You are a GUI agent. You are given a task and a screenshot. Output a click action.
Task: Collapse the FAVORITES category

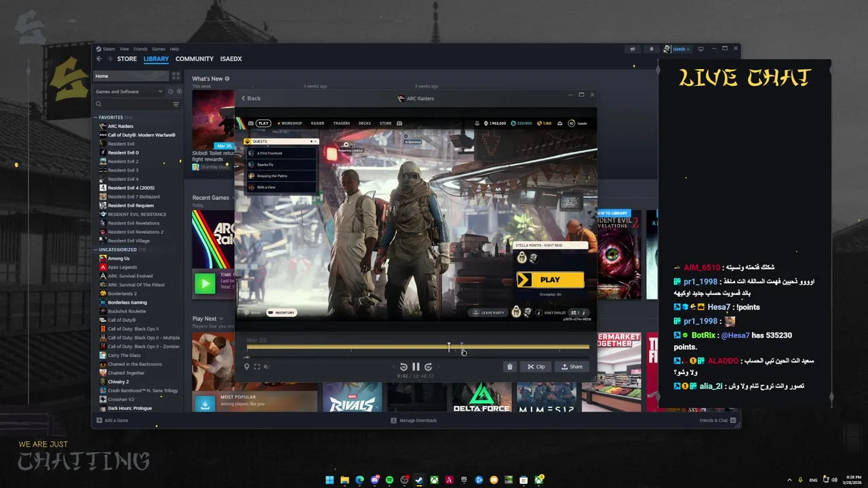(x=96, y=117)
